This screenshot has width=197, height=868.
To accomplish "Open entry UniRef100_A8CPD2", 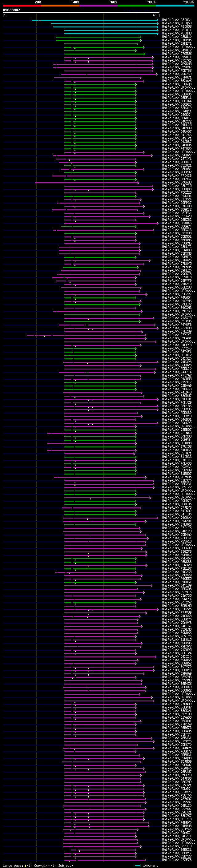I will (177, 172).
